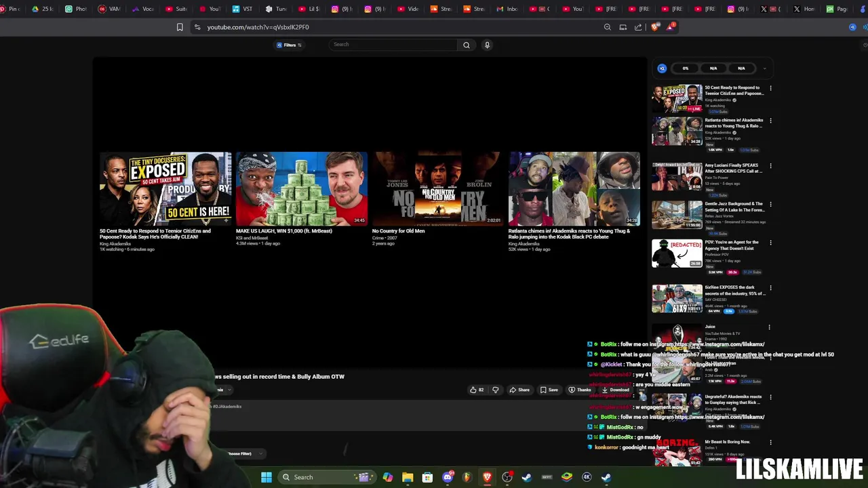
Task: Open more options for Mr Beast Is Boring video
Action: tap(770, 443)
